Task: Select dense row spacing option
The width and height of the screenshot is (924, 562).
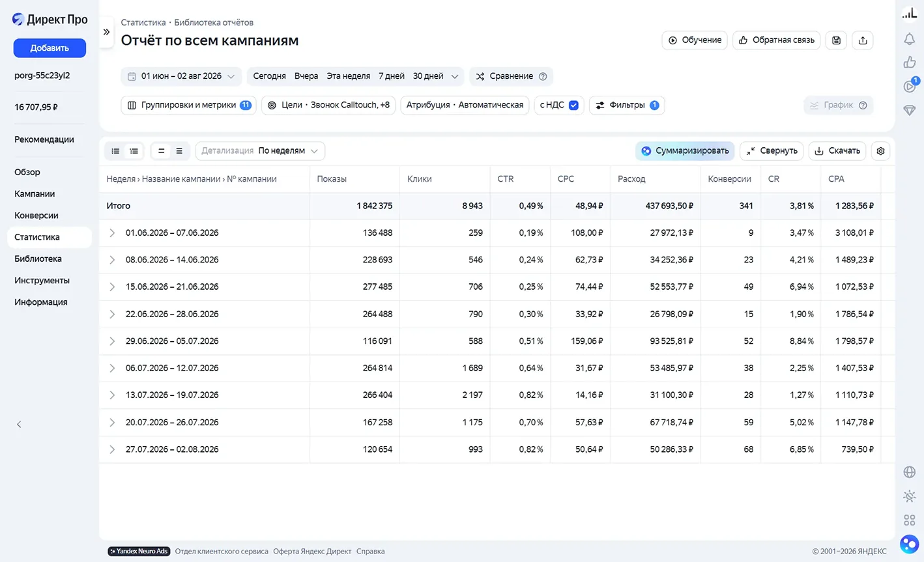Action: (179, 151)
